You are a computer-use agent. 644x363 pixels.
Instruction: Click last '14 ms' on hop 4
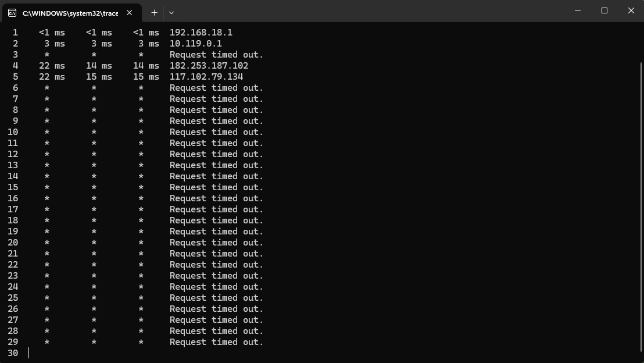tap(146, 66)
